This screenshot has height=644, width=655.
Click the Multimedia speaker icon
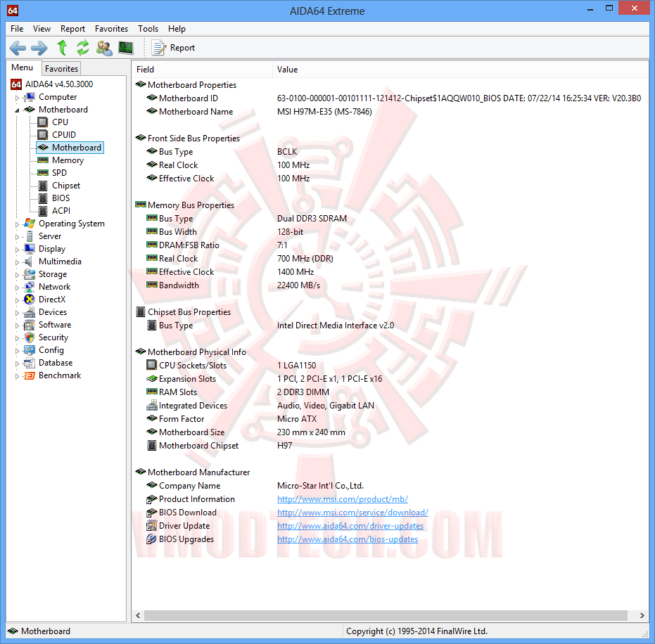29,262
